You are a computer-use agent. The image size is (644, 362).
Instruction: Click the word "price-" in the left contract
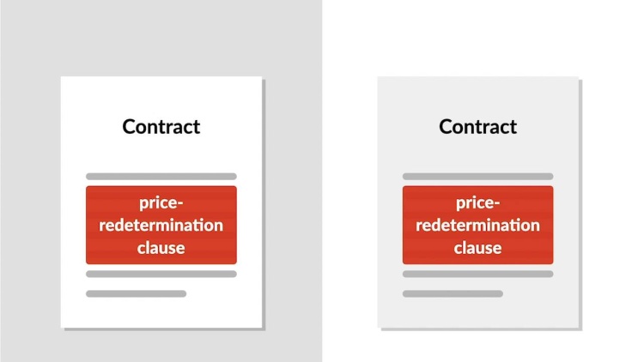click(x=161, y=203)
